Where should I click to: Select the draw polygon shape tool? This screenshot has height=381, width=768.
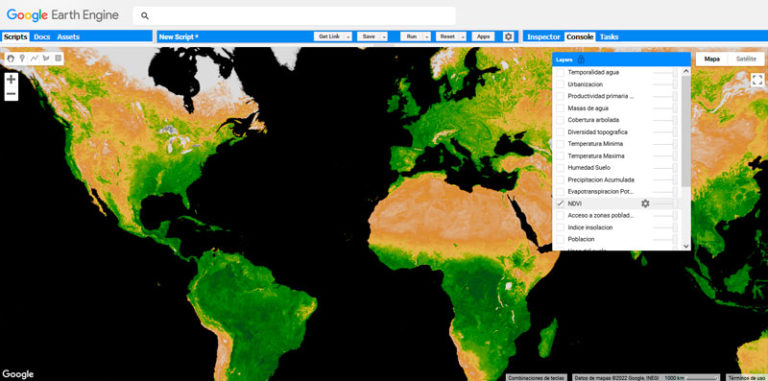47,58
